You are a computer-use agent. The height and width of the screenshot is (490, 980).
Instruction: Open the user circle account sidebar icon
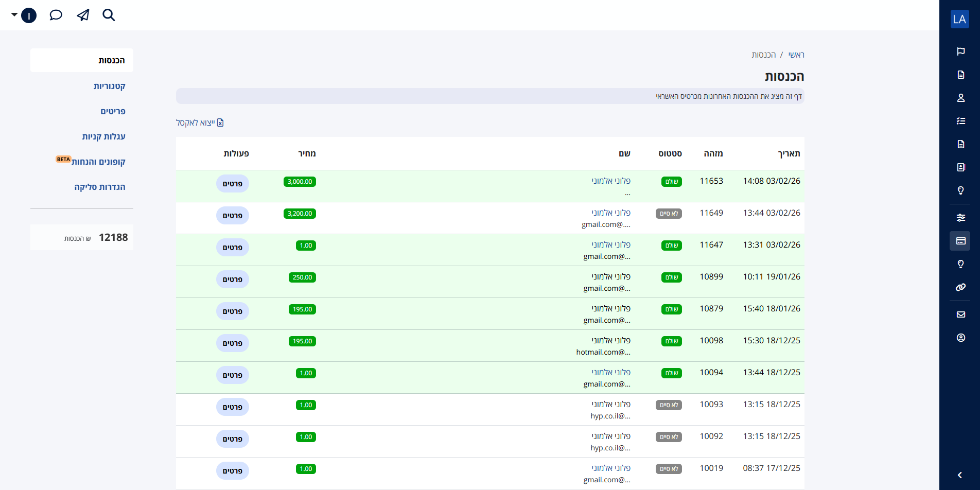click(x=960, y=338)
